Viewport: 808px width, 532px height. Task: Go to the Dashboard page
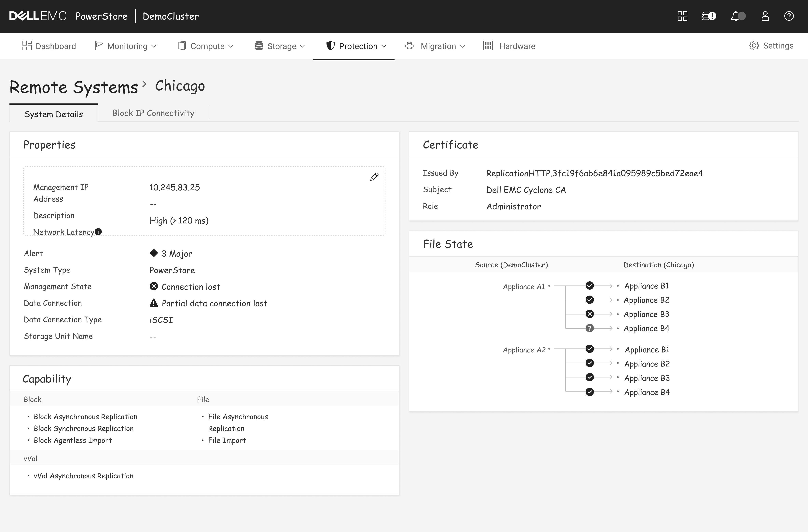tap(49, 46)
